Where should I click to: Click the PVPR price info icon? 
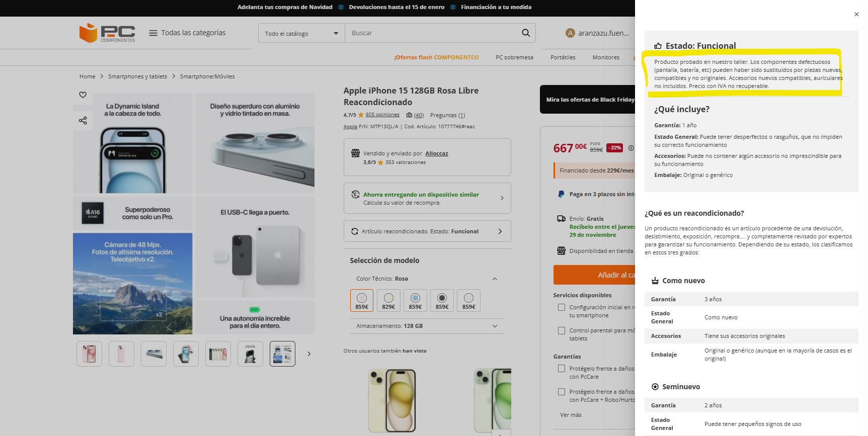click(x=631, y=148)
